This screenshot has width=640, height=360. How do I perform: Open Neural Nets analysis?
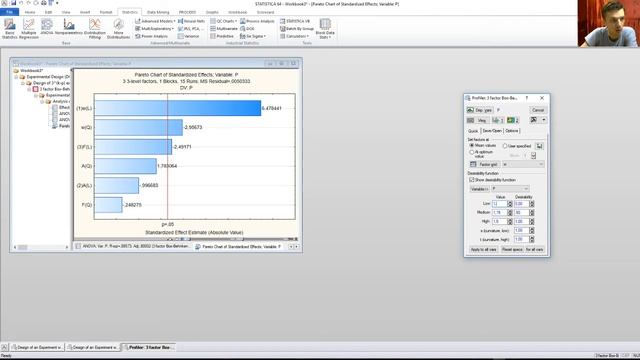click(191, 21)
